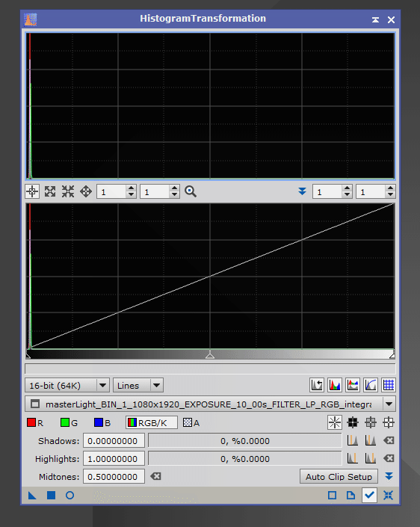Click the blue double-arrow beside the zoom fields
The width and height of the screenshot is (420, 527).
point(302,191)
